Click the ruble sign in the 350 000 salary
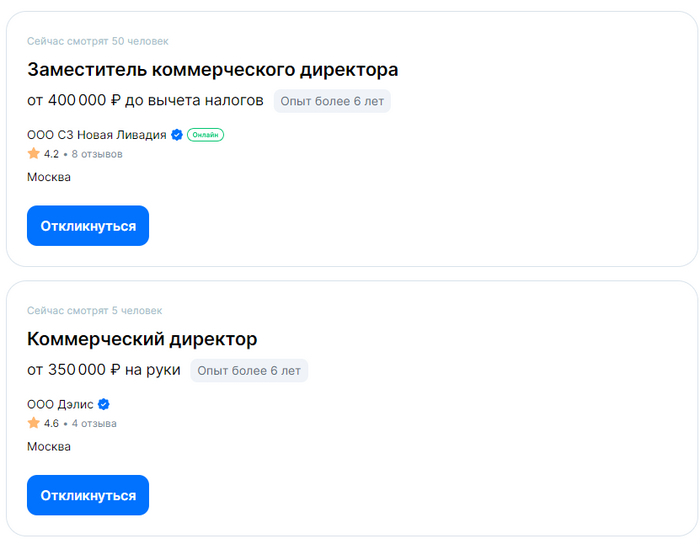Image resolution: width=700 pixels, height=544 pixels. [115, 370]
